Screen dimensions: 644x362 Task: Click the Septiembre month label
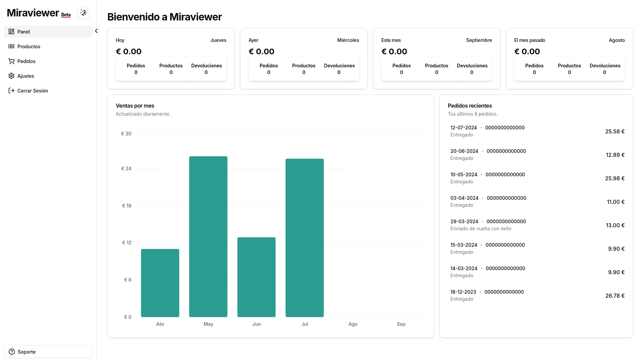coord(479,40)
